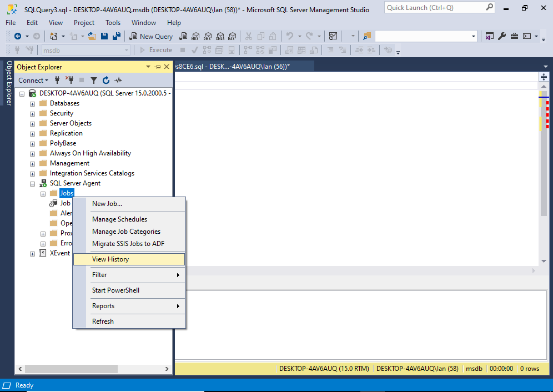Click the undo arrow icon
The image size is (553, 392).
coord(290,36)
